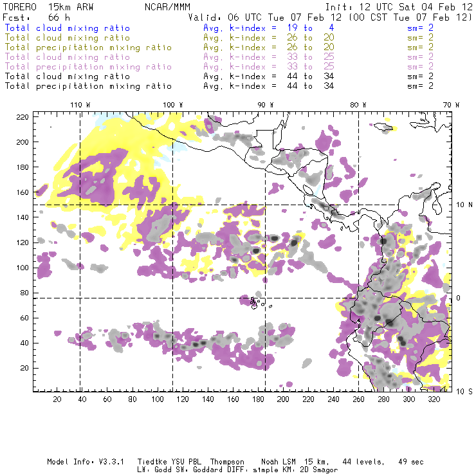Click the '110 W' longitude label
This screenshot has width=476, height=476.
tap(80, 105)
